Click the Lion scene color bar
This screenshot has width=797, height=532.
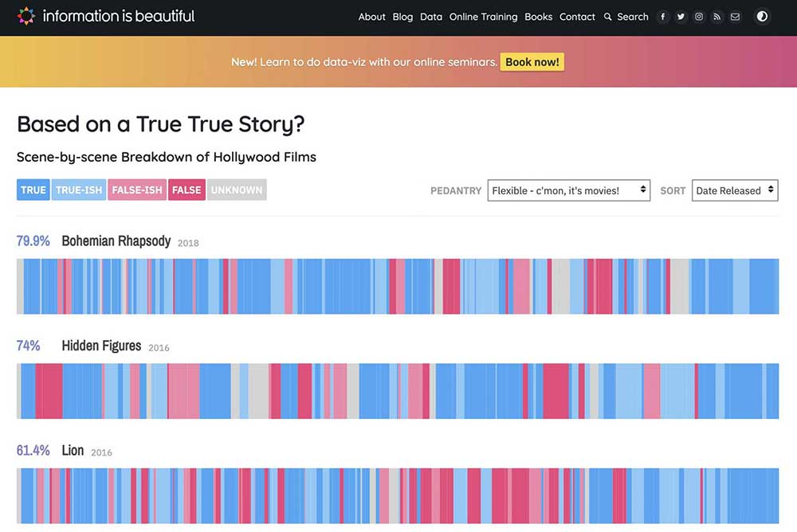tap(398, 496)
